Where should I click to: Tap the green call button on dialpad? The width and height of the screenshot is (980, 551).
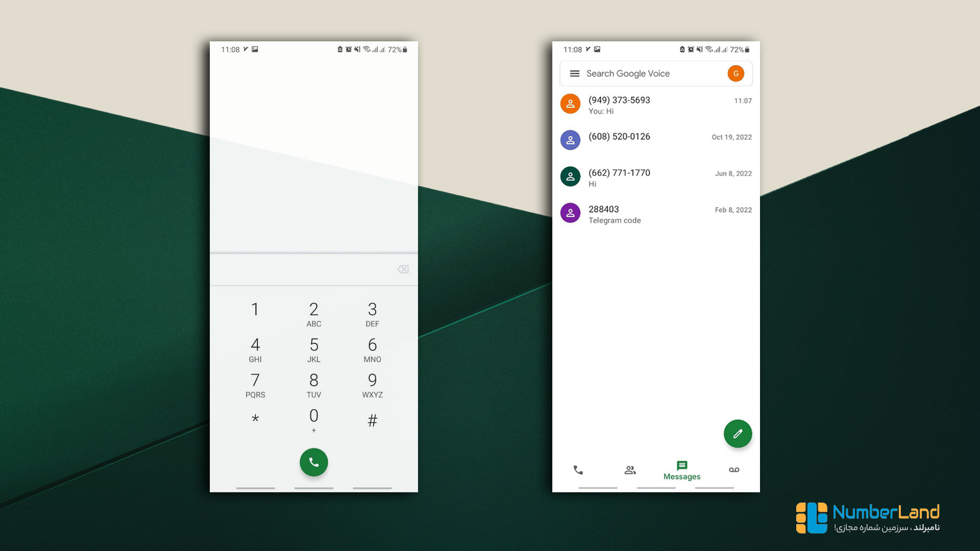[314, 462]
